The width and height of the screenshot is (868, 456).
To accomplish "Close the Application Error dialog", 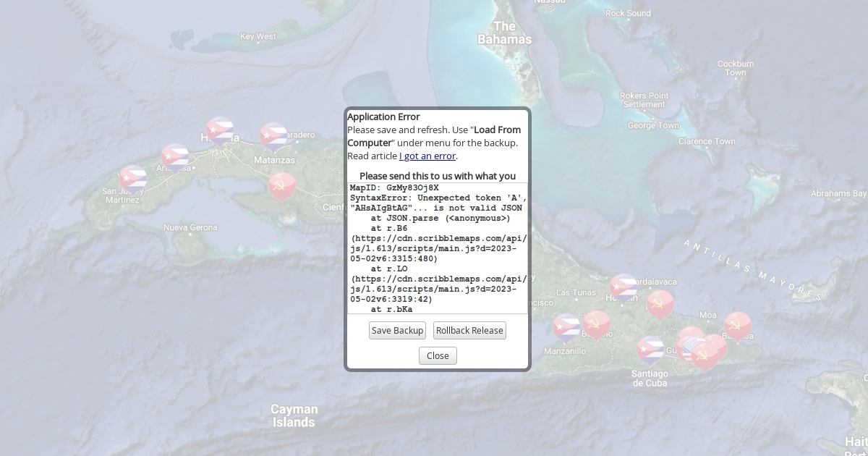I will (438, 355).
